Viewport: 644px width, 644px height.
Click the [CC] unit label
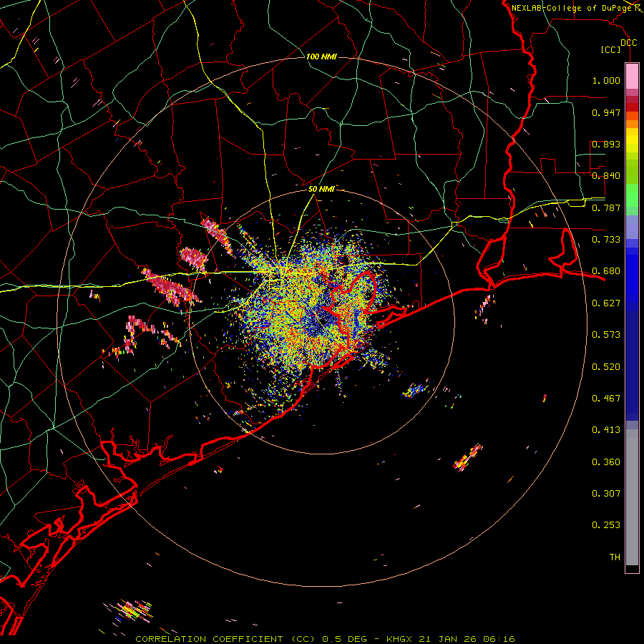(x=611, y=49)
